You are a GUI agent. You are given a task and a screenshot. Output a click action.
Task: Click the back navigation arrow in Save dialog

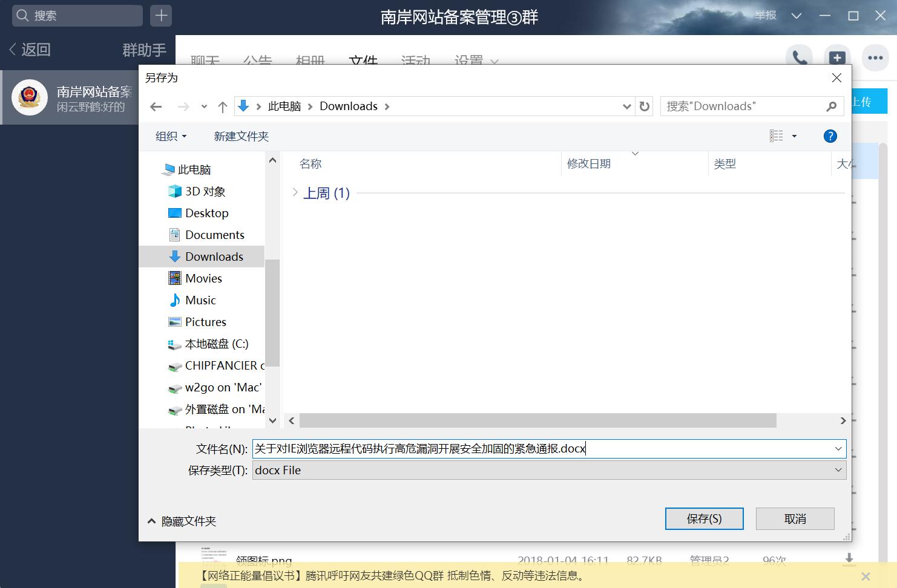[156, 106]
